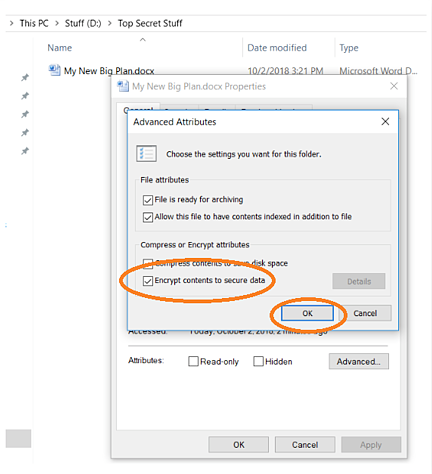432x474 pixels.
Task: Click the 10/2/2018 3:21 PM date cell
Action: pyautogui.click(x=285, y=71)
